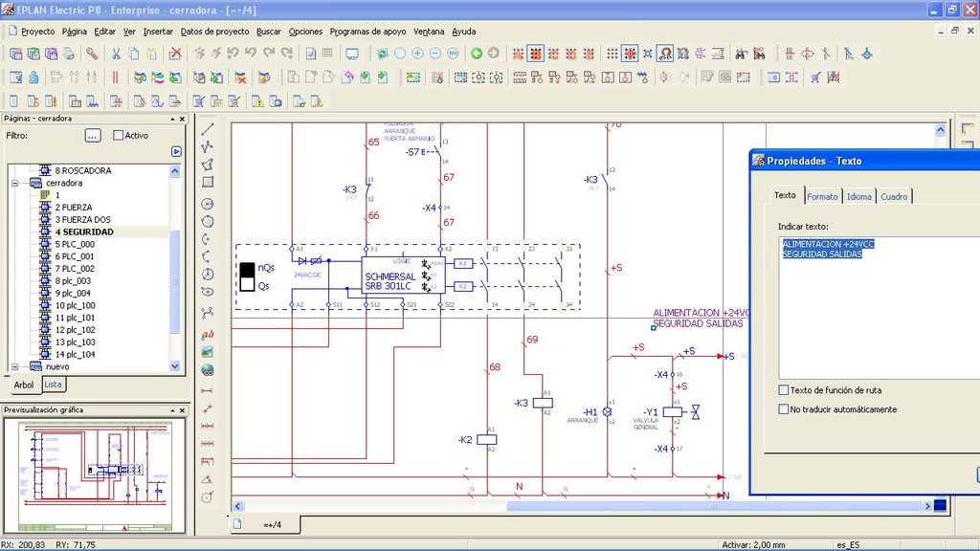Open page 5 PLC_000 in tree
This screenshot has height=551, width=980.
click(74, 244)
